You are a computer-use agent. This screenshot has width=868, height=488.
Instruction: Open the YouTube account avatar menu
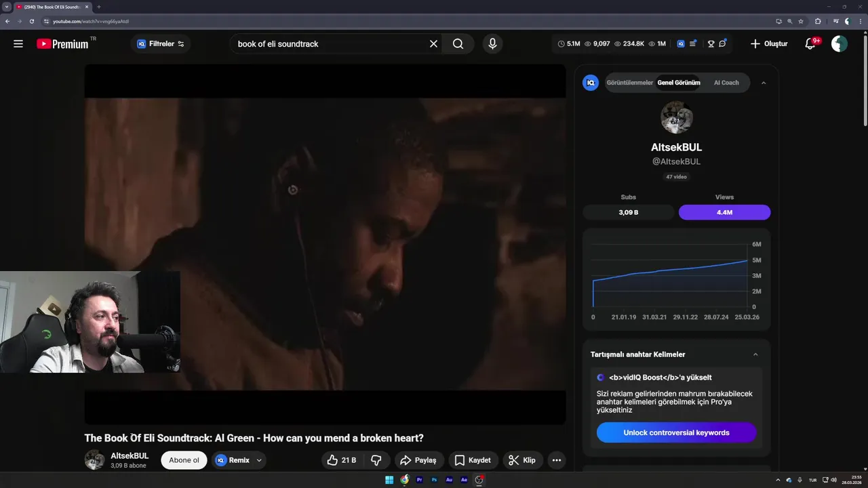click(840, 44)
